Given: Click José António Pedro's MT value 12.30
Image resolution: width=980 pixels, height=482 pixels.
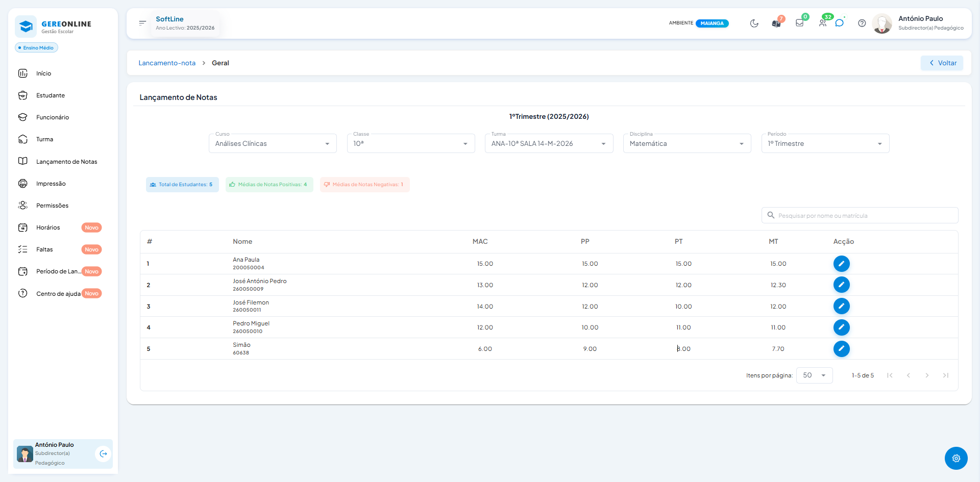Looking at the screenshot, I should click(778, 285).
